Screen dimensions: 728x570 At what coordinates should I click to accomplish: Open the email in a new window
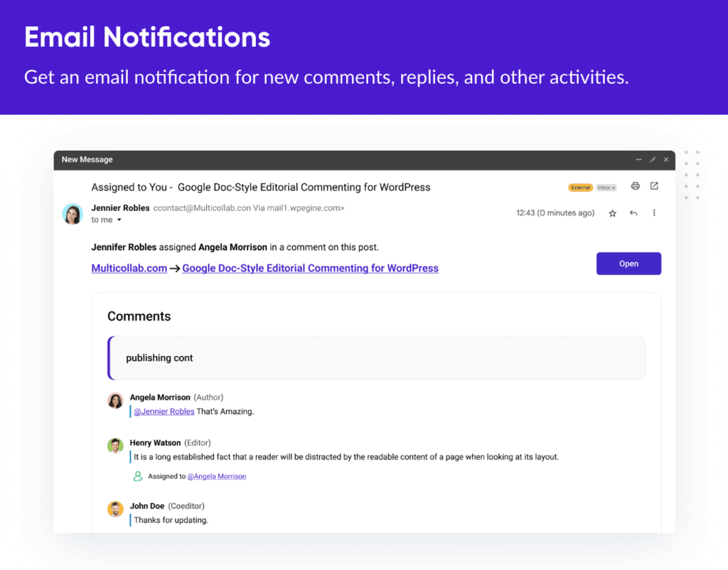(654, 186)
